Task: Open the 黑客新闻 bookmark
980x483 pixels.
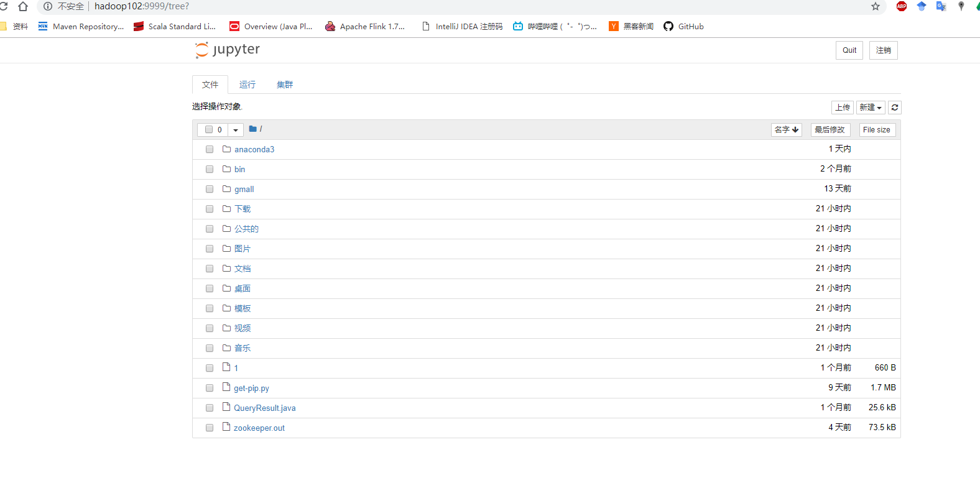Action: pyautogui.click(x=631, y=26)
